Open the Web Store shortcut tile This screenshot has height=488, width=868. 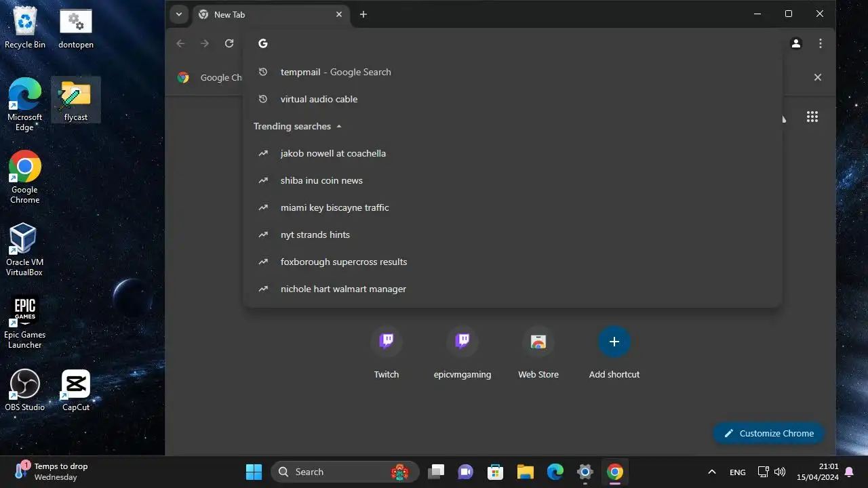538,352
